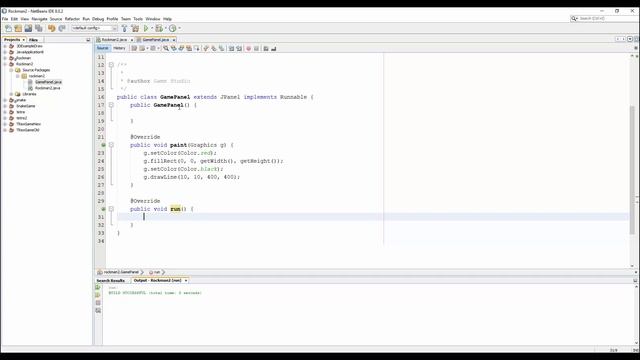This screenshot has height=360, width=640.
Task: Expand the Libraries node
Action: point(11,94)
